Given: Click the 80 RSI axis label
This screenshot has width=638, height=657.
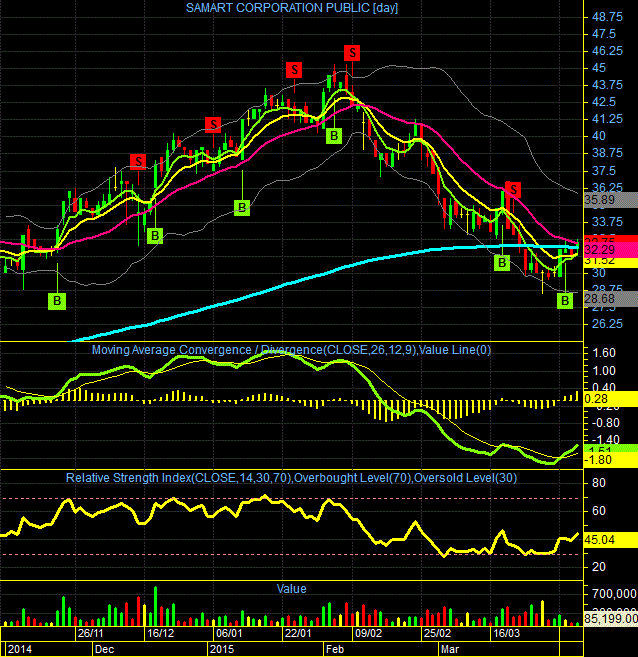Looking at the screenshot, I should [599, 483].
